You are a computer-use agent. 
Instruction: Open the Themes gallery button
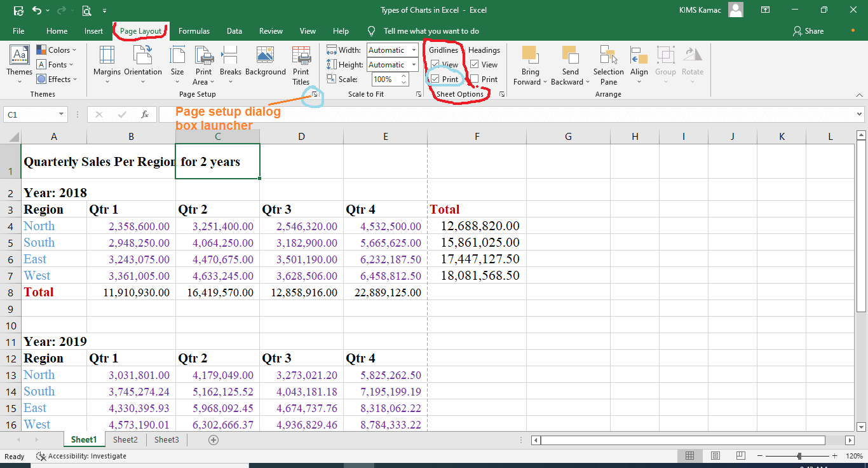pyautogui.click(x=19, y=64)
